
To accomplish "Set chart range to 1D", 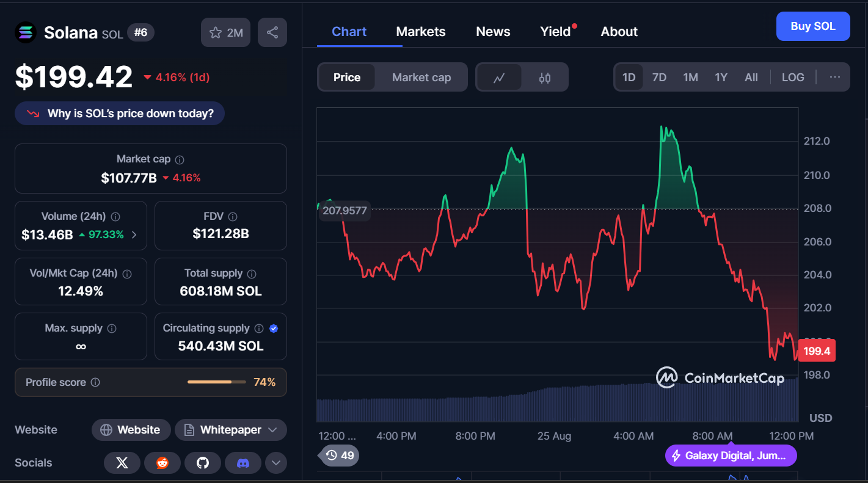I will point(629,78).
